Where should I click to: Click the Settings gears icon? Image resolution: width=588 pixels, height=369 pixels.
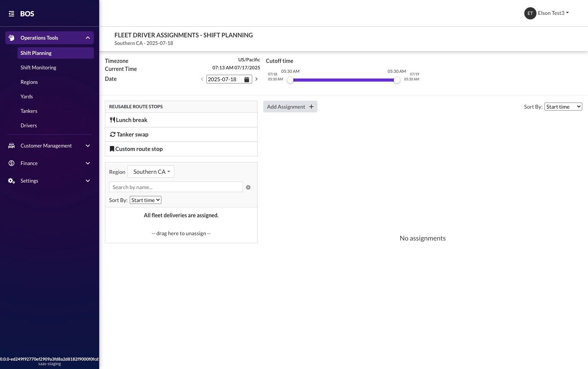click(x=11, y=181)
